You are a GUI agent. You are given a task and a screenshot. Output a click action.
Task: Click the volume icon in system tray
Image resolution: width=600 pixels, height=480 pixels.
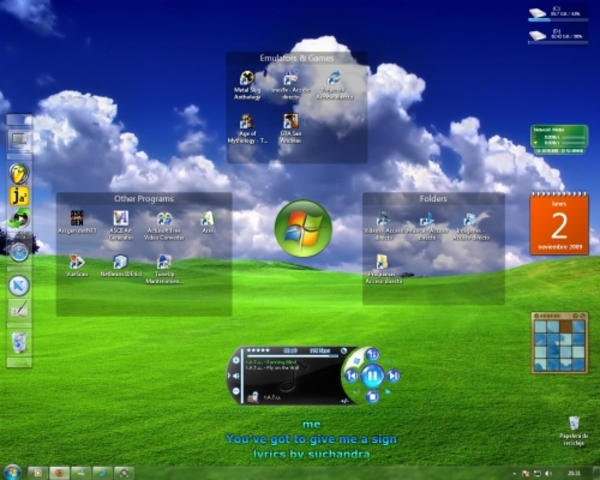click(x=548, y=474)
